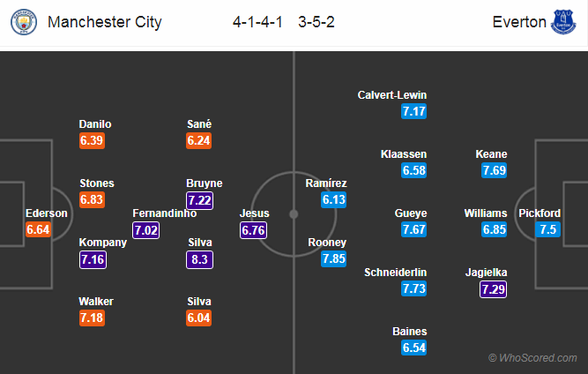Open Bruyne's 7.22 rating badge
The image size is (588, 374).
199,200
